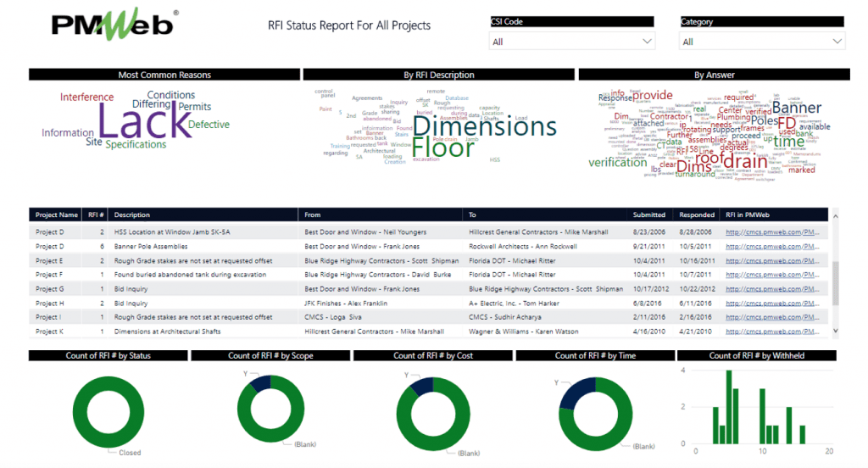This screenshot has width=868, height=468.
Task: Select 'Dimensions at Architectural Shafts' cell
Action: 167,331
